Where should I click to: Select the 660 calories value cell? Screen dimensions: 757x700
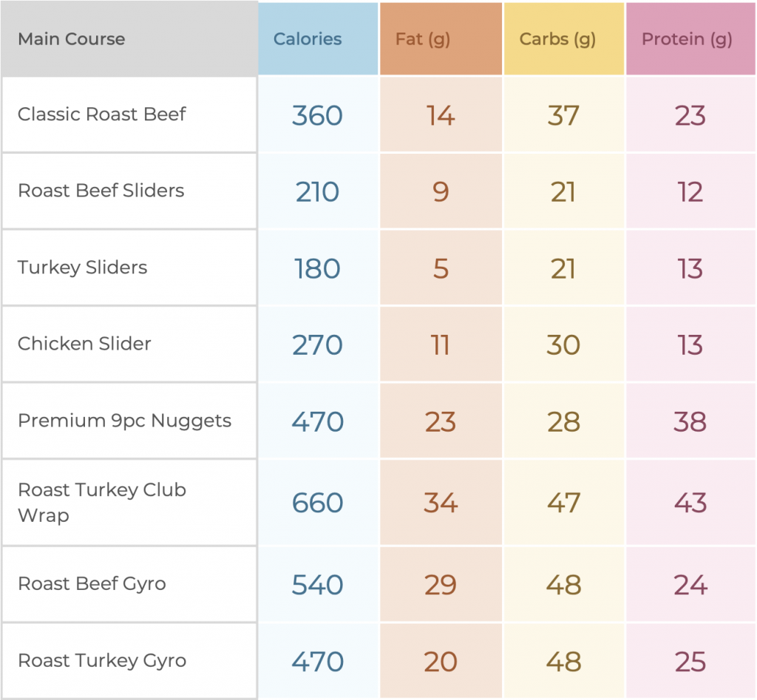point(318,503)
